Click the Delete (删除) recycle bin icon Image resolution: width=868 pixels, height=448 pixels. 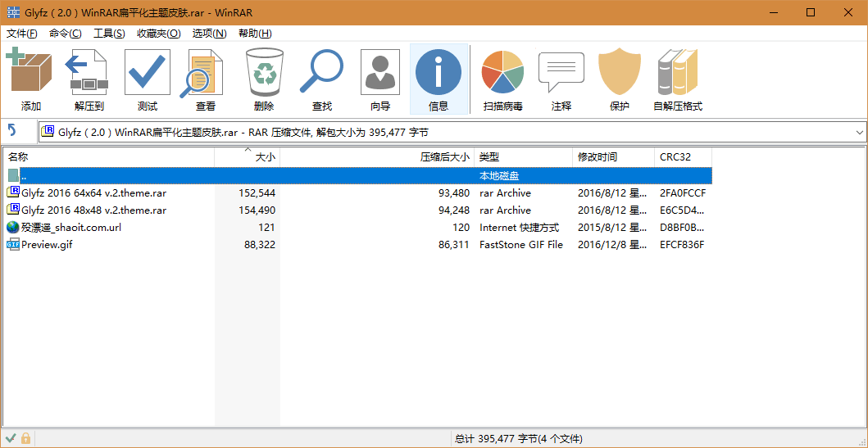click(264, 72)
